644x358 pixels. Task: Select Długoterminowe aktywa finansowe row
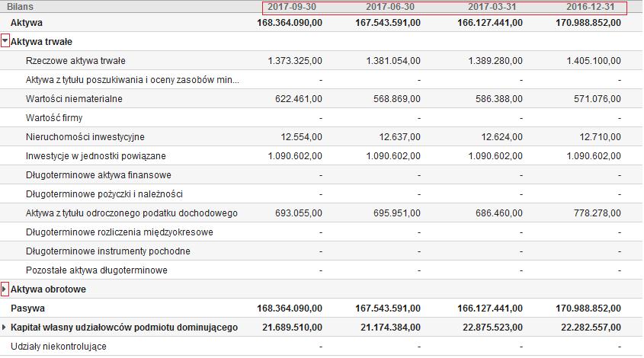(x=322, y=175)
